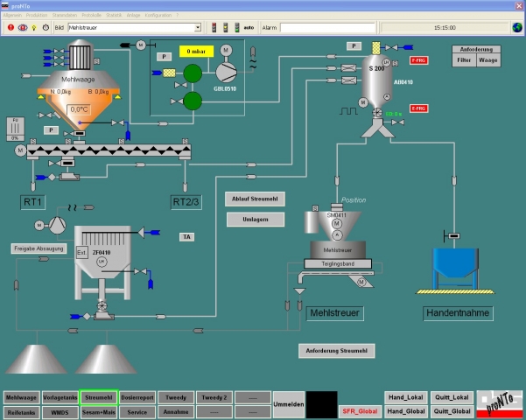Viewport: 526px width, 420px height.
Task: Click Anforderung Streumehl button
Action: 336,351
